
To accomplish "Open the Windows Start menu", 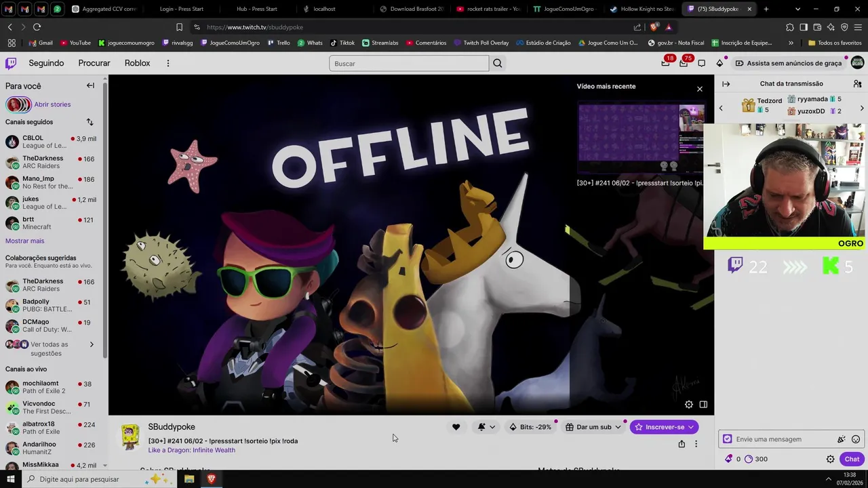I will pos(10,479).
